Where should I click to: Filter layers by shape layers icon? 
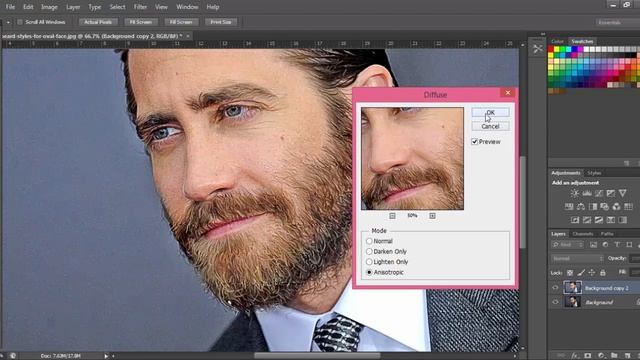629,245
